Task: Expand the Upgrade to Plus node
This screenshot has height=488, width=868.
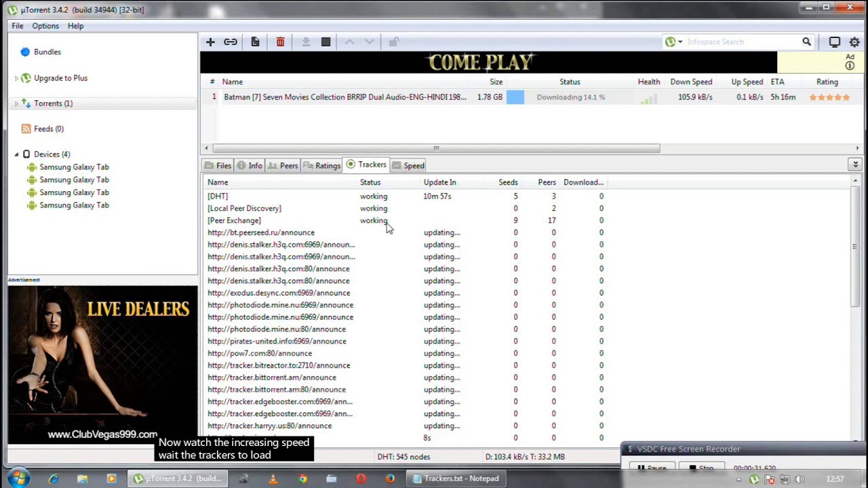Action: 16,79
